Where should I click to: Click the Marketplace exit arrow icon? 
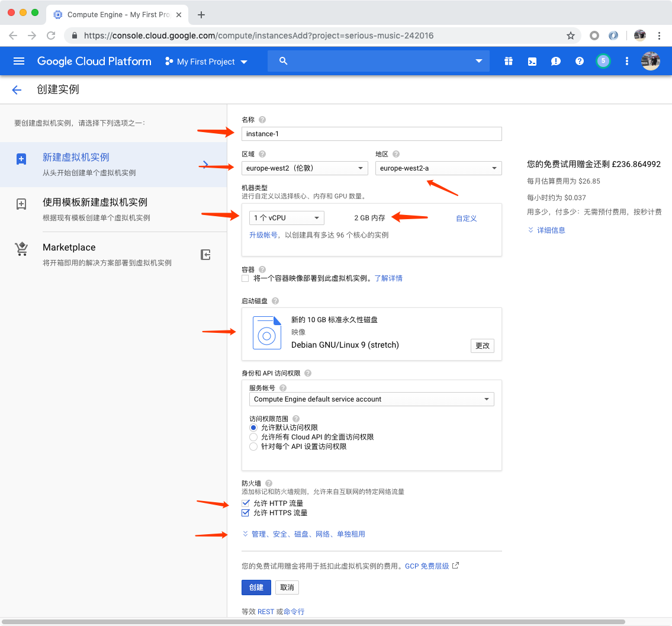pyautogui.click(x=205, y=255)
